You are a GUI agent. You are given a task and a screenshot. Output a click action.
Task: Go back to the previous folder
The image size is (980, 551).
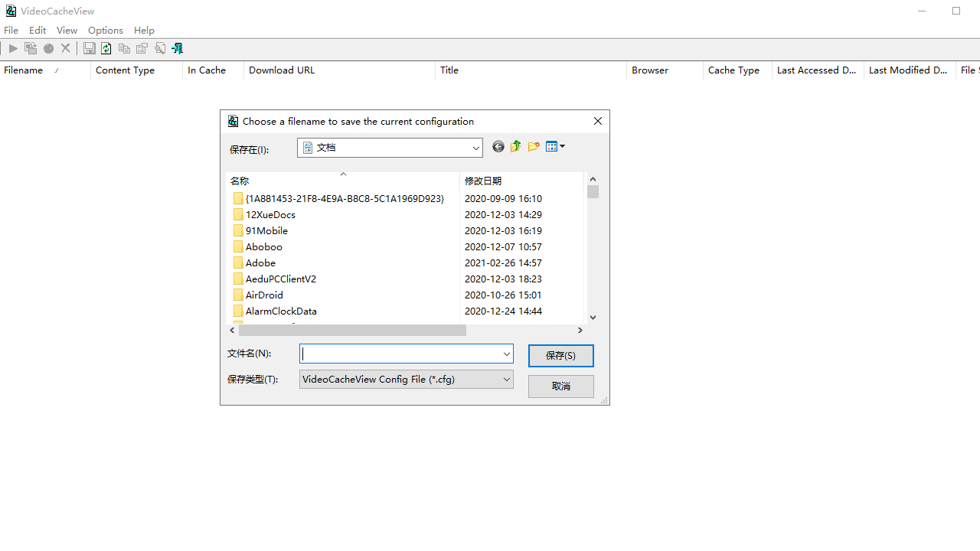point(498,147)
